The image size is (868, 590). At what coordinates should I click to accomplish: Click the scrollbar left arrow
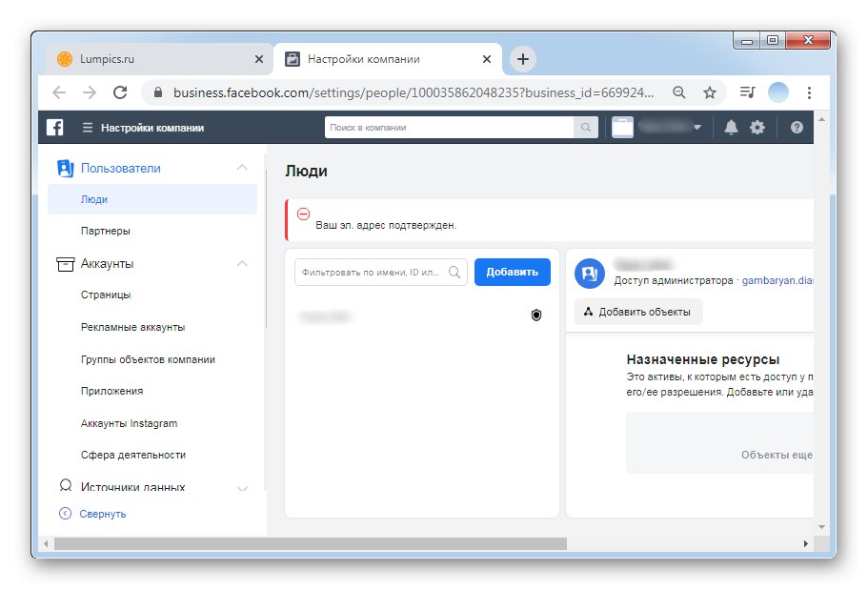click(46, 544)
